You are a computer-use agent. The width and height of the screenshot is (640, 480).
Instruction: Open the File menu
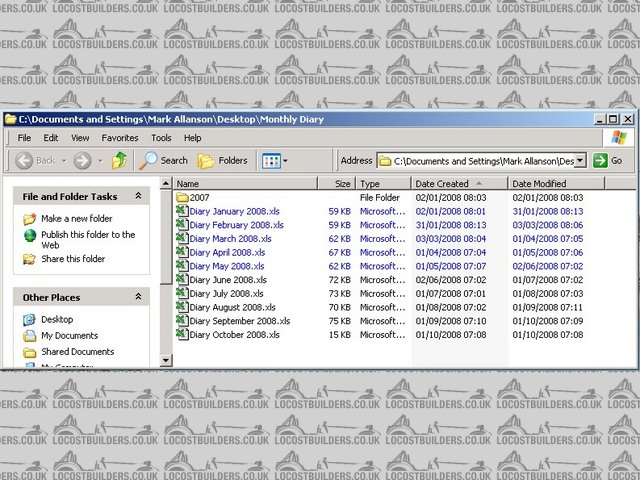coord(24,138)
